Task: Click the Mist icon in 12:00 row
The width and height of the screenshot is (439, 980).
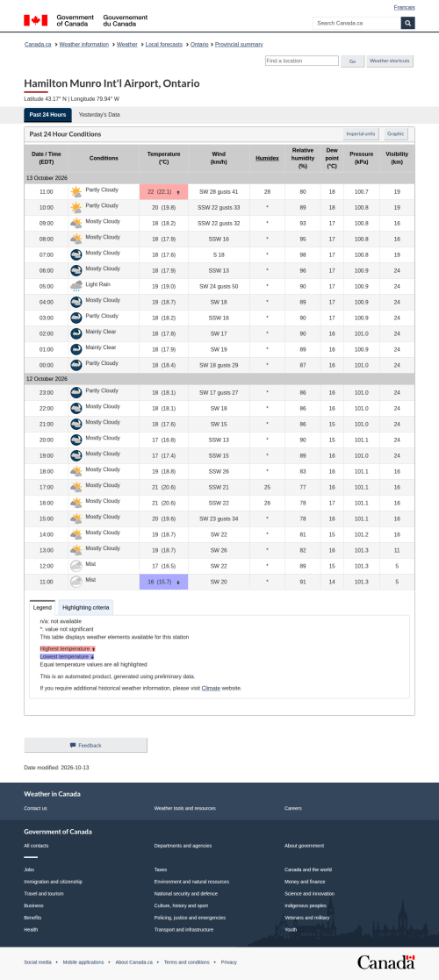Action: pos(76,566)
